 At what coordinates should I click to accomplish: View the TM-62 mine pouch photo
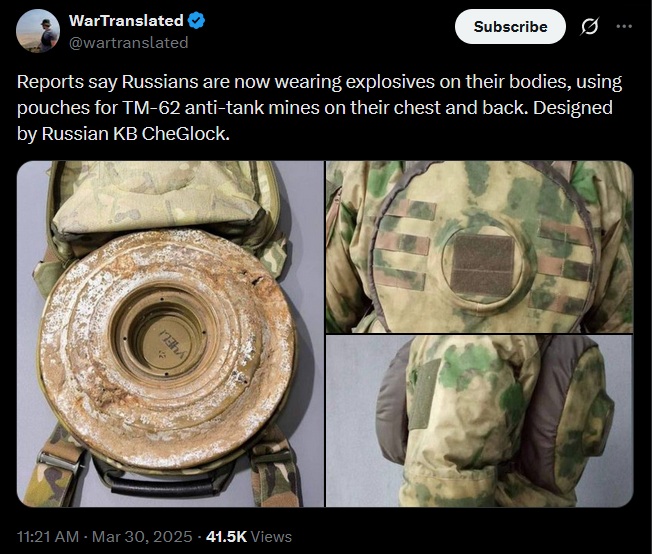point(170,334)
